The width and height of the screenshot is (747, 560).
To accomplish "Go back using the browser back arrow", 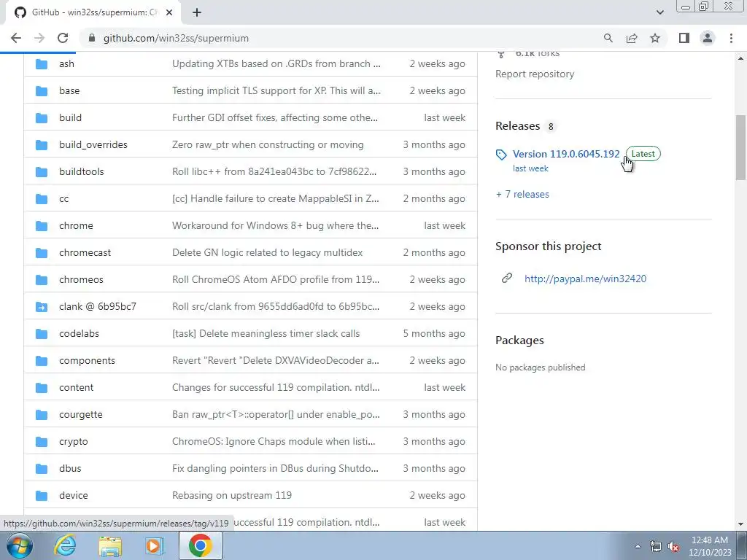I will pos(16,38).
